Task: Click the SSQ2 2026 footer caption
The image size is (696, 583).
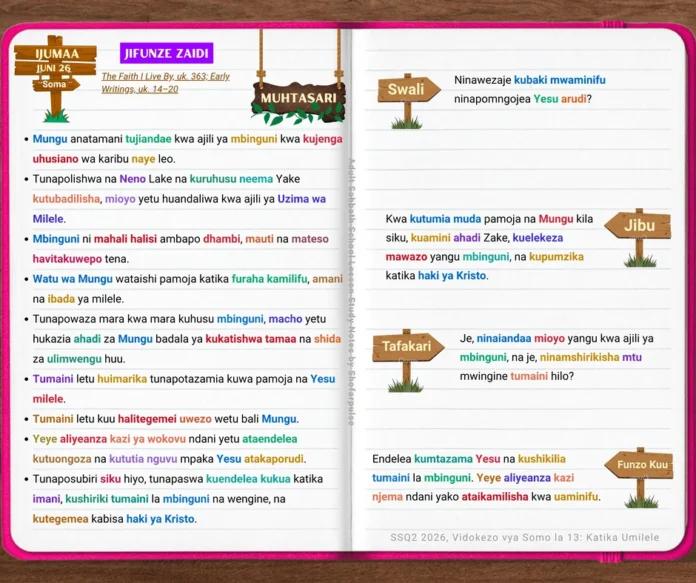Action: tap(525, 537)
